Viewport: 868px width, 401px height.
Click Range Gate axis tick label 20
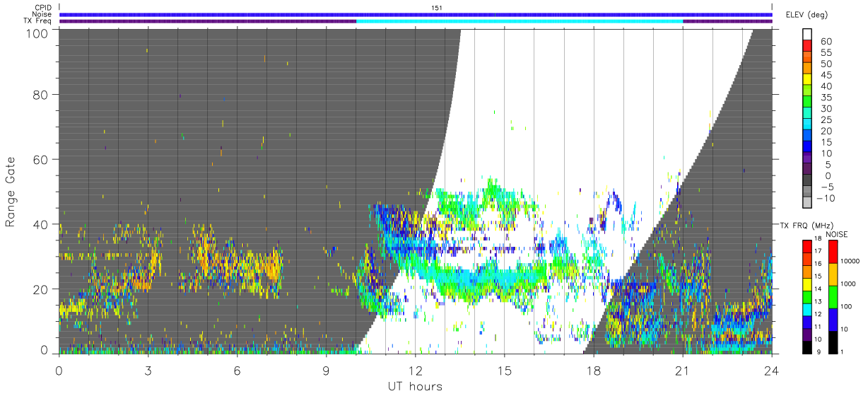pyautogui.click(x=40, y=289)
